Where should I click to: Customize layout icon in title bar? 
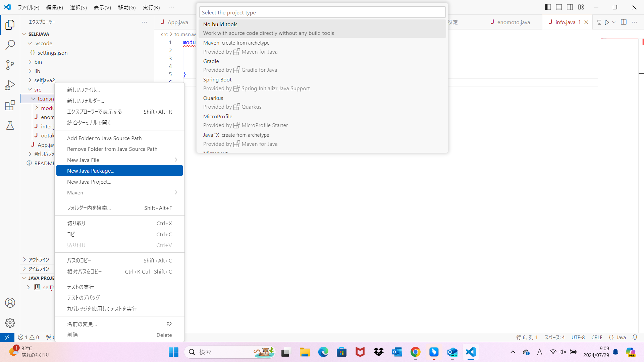tap(581, 7)
